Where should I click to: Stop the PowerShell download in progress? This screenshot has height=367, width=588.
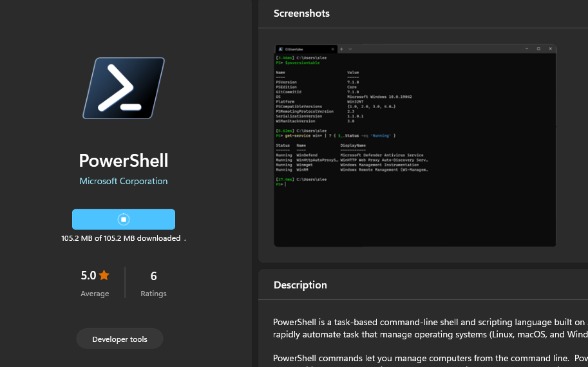point(124,220)
